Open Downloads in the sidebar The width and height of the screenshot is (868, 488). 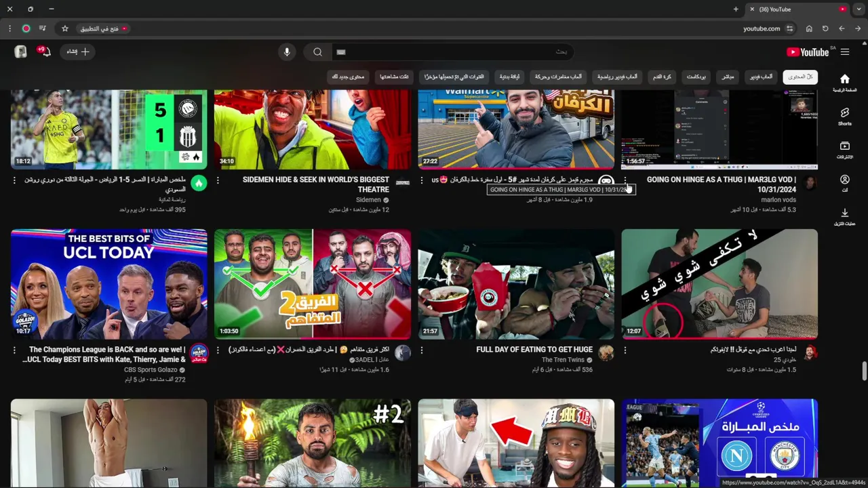point(844,216)
